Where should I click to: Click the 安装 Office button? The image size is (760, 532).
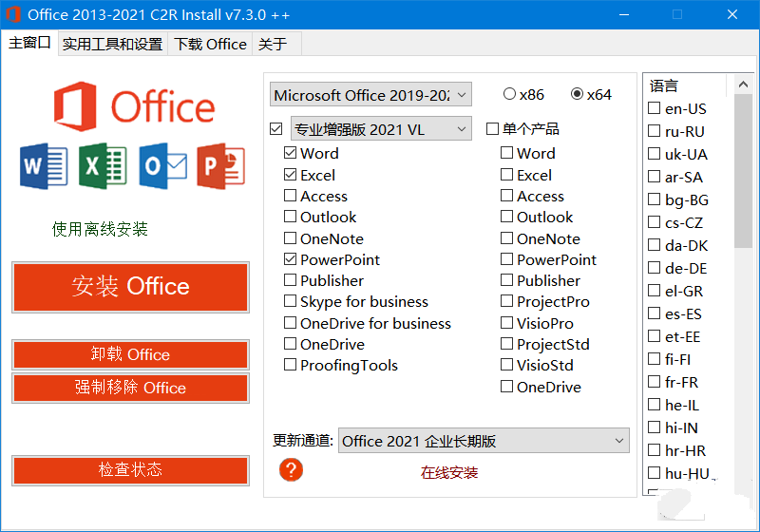130,287
